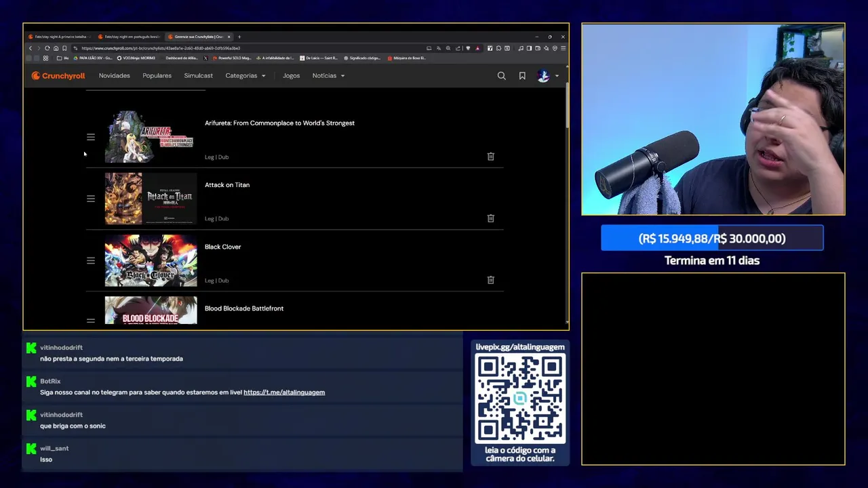Delete Black Clover from the list
868x488 pixels.
[491, 280]
